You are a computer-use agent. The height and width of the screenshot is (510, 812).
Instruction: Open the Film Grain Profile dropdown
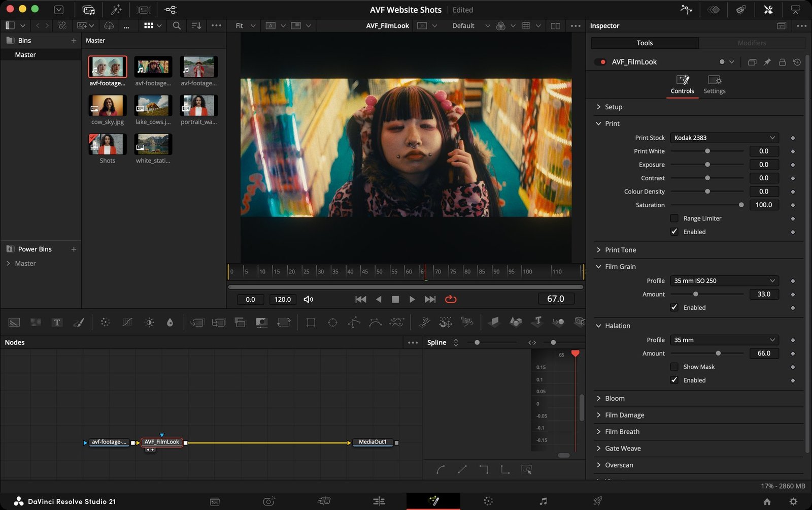tap(724, 281)
